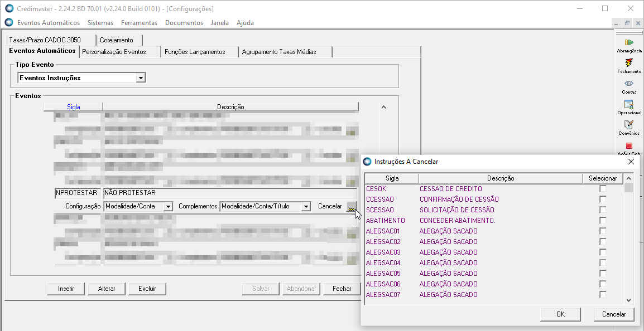The image size is (644, 331).
Task: Restore the inner Configurações MDI window
Action: pos(627,23)
